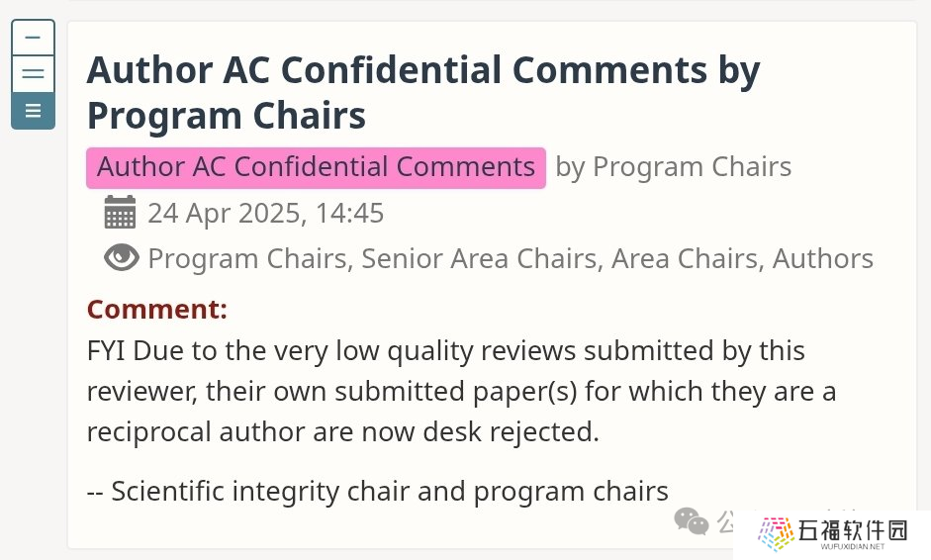Click the colorful Wufuxidian logo

point(776,533)
